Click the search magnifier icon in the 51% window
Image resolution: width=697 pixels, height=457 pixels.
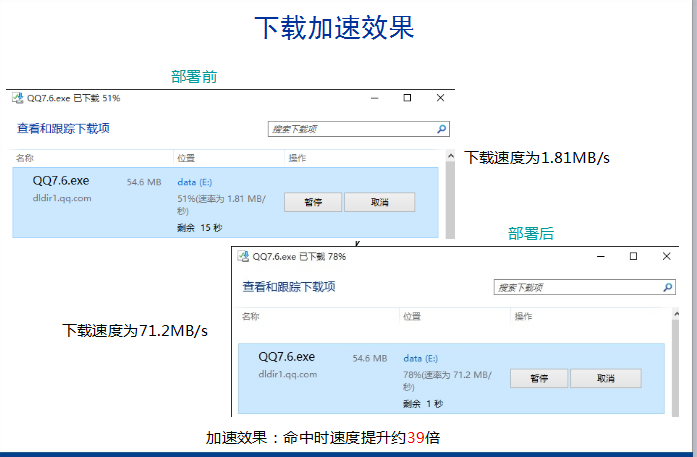[x=441, y=129]
